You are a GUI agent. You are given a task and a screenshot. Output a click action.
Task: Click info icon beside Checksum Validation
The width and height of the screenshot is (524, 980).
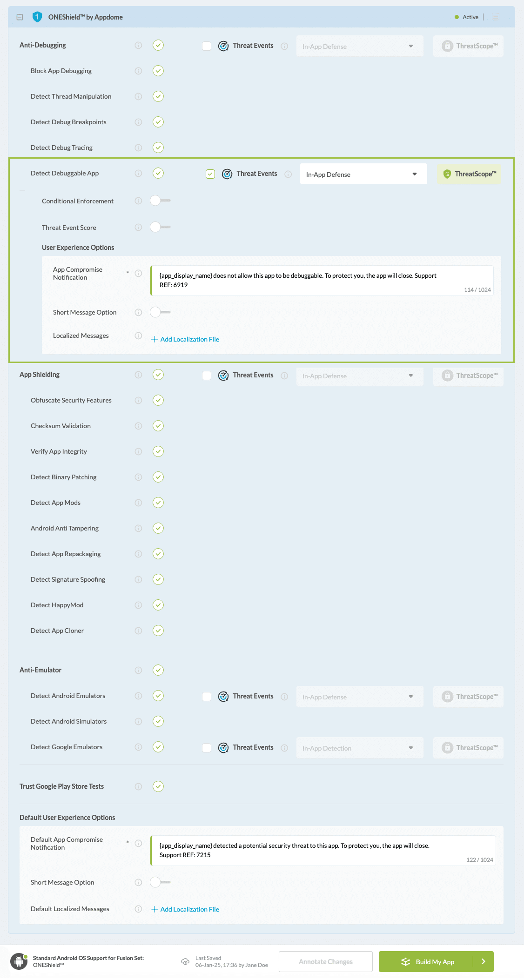138,426
